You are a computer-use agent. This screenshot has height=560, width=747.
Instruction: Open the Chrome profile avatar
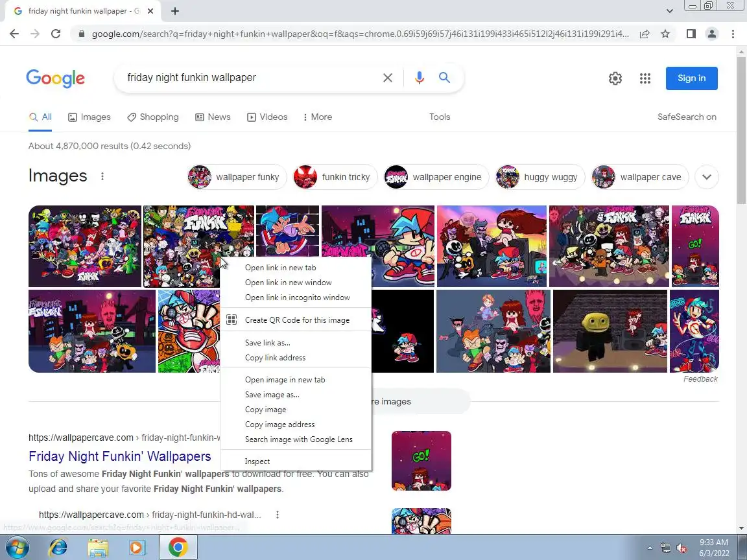pos(712,34)
